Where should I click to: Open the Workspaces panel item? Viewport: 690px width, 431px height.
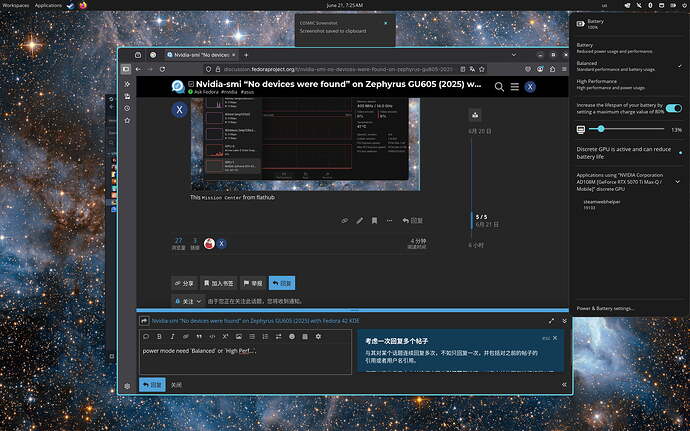click(16, 5)
